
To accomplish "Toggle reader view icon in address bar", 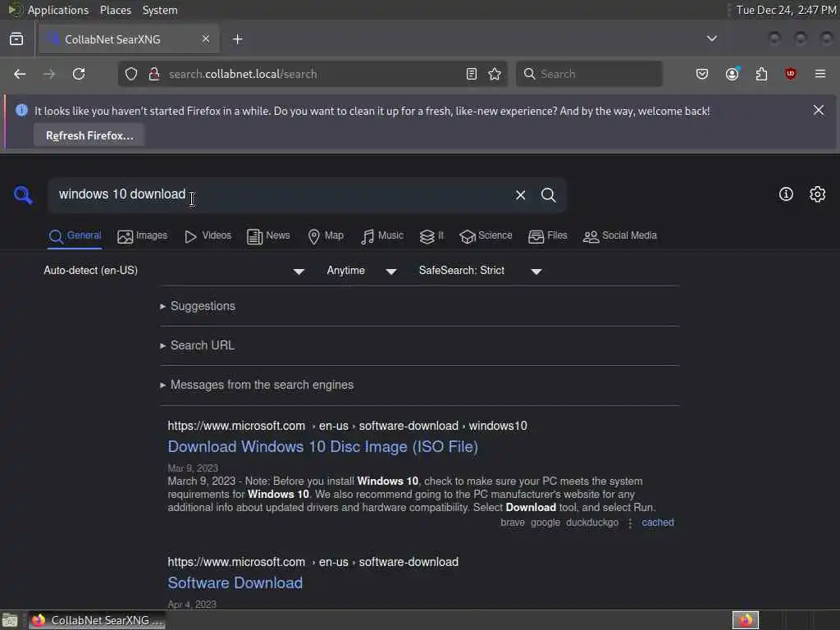I will pos(472,74).
